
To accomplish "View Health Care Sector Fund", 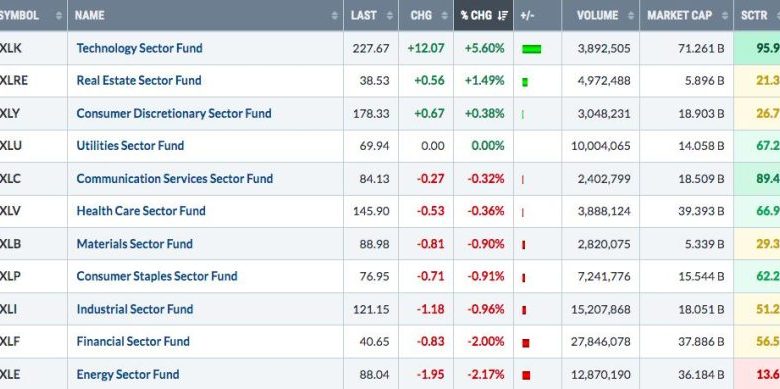I will [141, 211].
